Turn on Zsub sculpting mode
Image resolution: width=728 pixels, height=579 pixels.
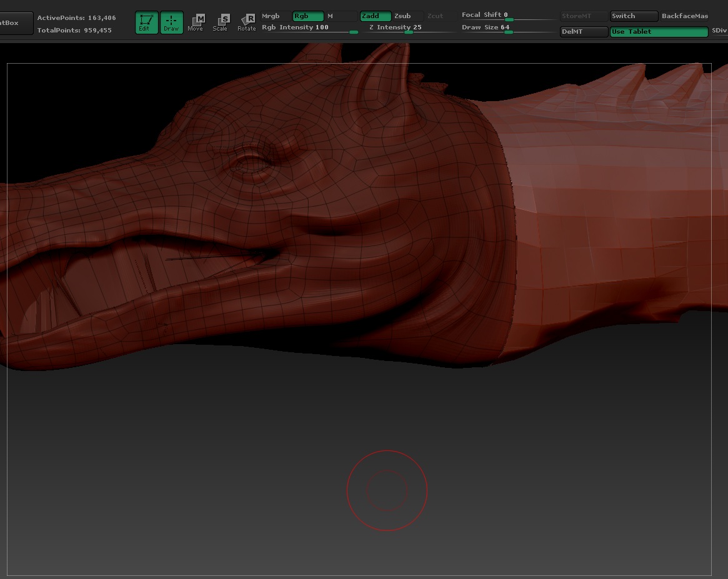pos(407,16)
